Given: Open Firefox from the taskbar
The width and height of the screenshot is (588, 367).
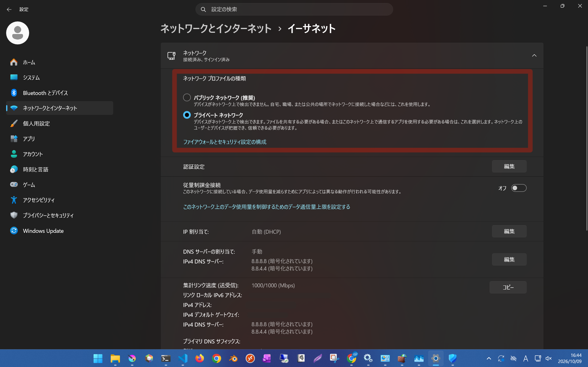Looking at the screenshot, I should pyautogui.click(x=200, y=358).
